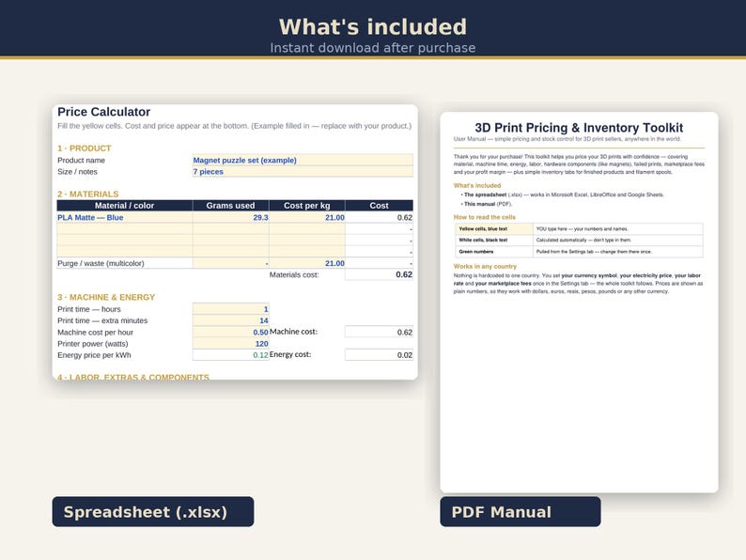Click the '3 · MACHINE & ENERGY' heading
746x560 pixels.
(106, 297)
